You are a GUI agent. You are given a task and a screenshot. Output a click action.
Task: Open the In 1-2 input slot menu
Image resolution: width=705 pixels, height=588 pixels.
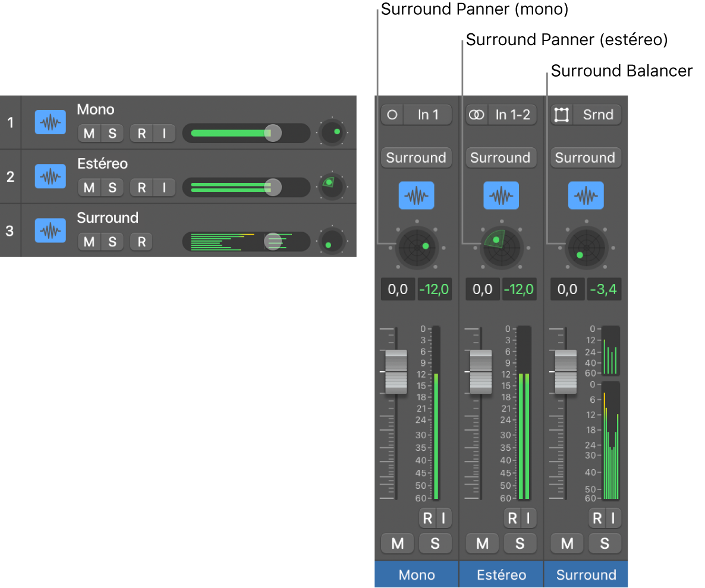(x=512, y=115)
